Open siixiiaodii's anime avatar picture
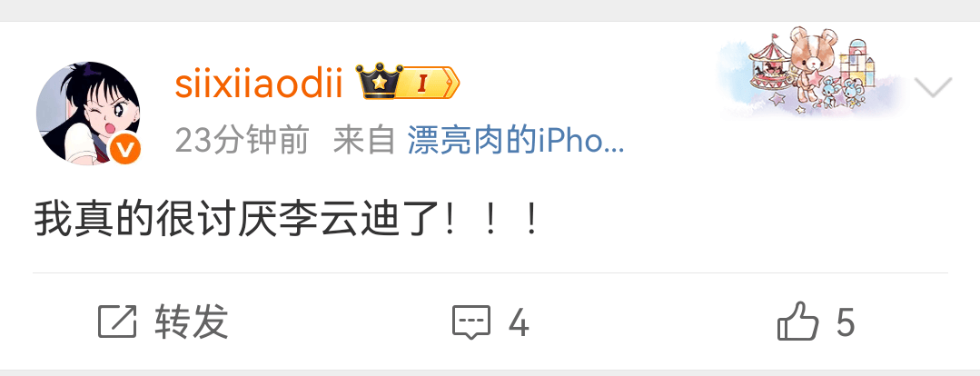Screen dimensions: 980x376 click(88, 113)
